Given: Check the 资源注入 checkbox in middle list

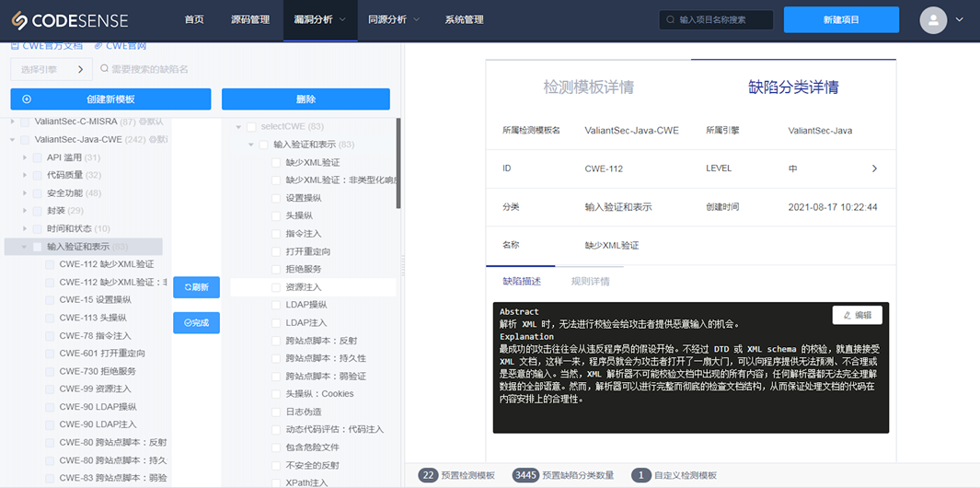Looking at the screenshot, I should [x=276, y=287].
